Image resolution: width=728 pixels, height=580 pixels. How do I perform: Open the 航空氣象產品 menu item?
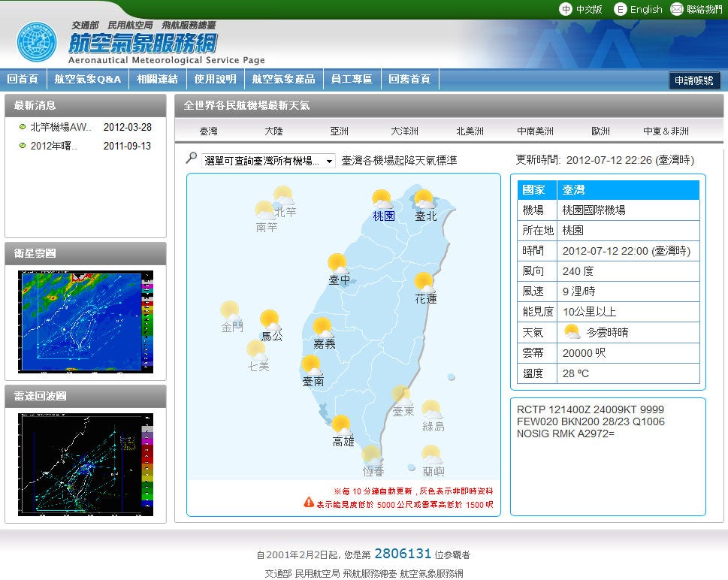pyautogui.click(x=283, y=79)
